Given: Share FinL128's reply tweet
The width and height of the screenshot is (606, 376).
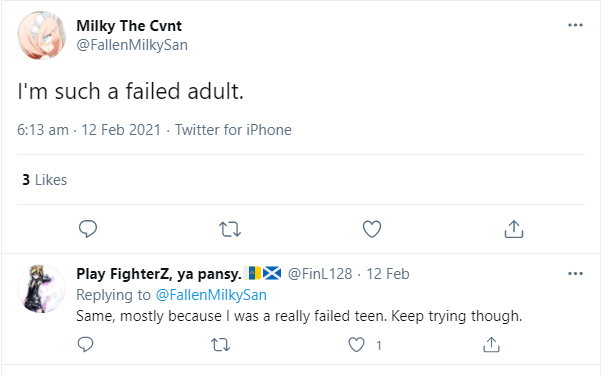Looking at the screenshot, I should coord(491,344).
